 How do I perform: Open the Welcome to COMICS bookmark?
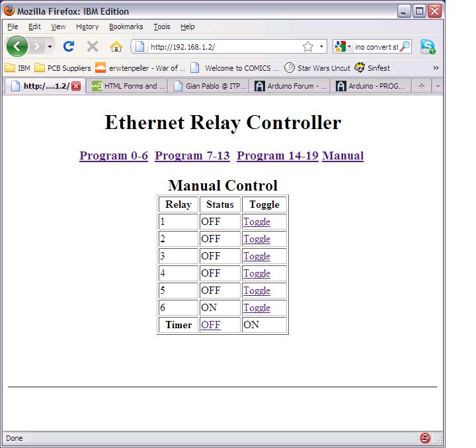coord(234,67)
